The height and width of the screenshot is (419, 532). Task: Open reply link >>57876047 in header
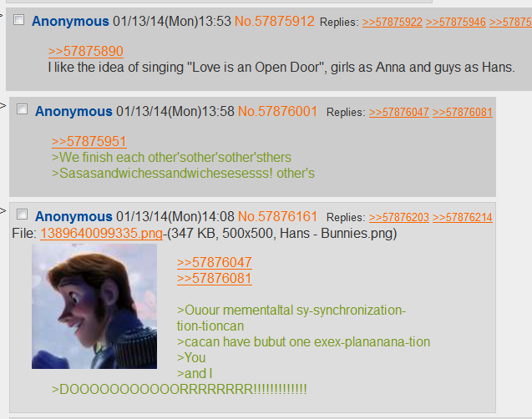399,112
